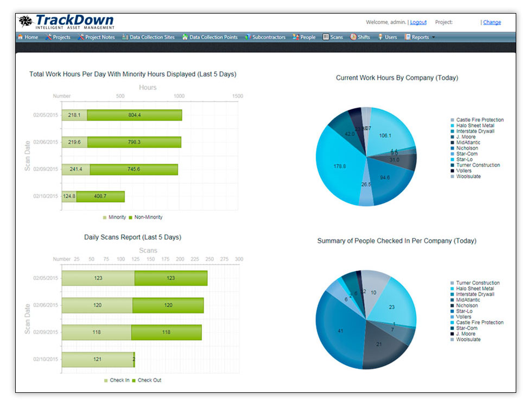Screen dimensions: 532x407
Task: Click Halo Sheet Metal swatch in Work Hours legend
Action: coord(452,126)
